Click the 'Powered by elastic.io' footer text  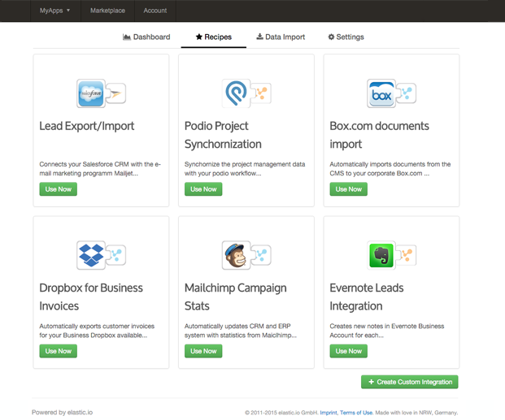pos(62,412)
